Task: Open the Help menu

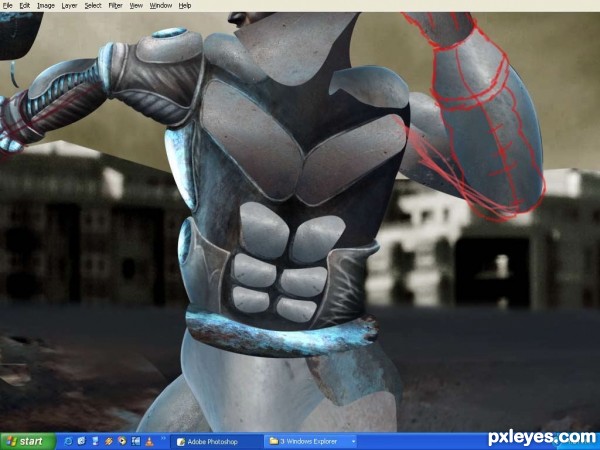Action: [x=185, y=6]
